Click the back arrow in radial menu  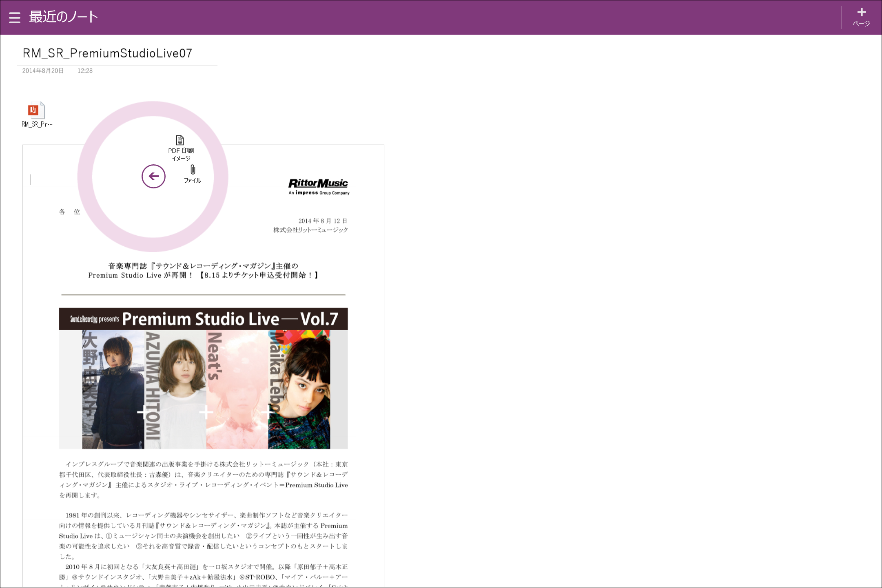pyautogui.click(x=153, y=177)
